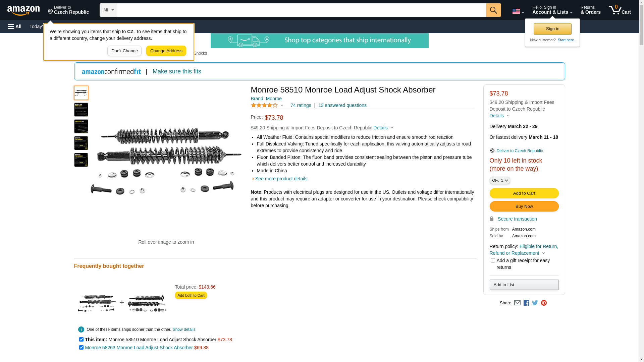Click the search magnifier Go button
The width and height of the screenshot is (644, 362).
click(x=493, y=10)
